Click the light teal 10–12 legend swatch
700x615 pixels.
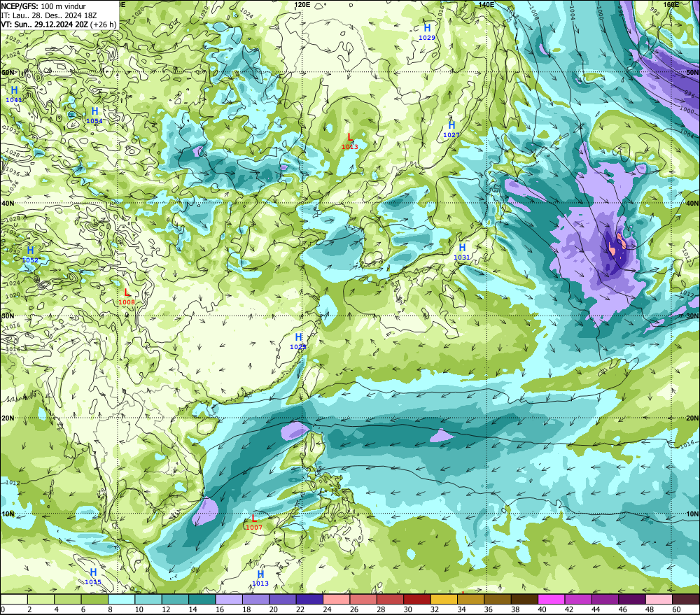[148, 599]
